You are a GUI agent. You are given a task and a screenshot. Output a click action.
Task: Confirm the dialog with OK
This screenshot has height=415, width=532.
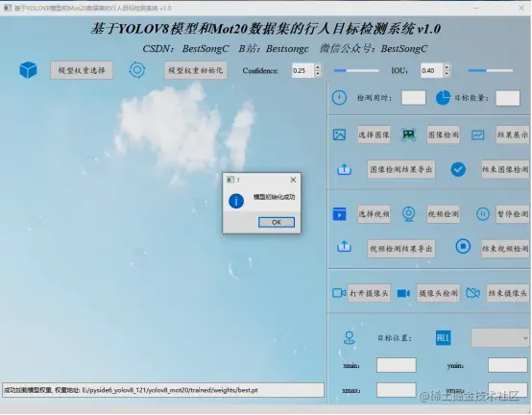pyautogui.click(x=277, y=222)
